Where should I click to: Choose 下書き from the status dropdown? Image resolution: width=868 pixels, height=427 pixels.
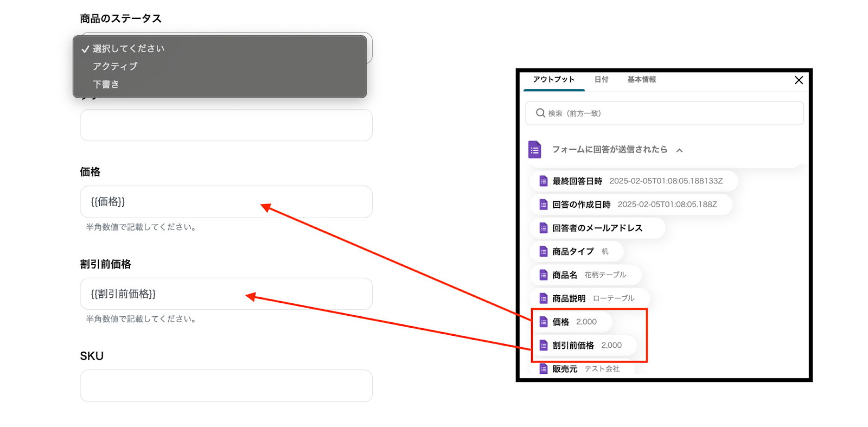click(220, 84)
